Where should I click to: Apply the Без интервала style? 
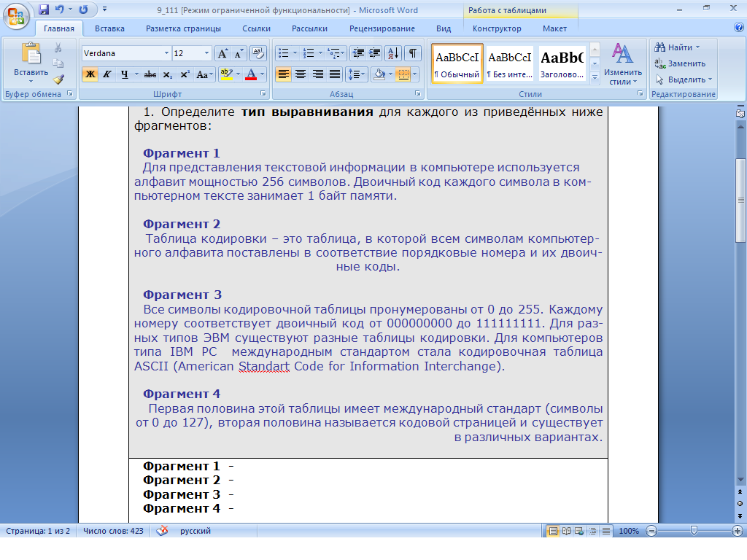[509, 63]
